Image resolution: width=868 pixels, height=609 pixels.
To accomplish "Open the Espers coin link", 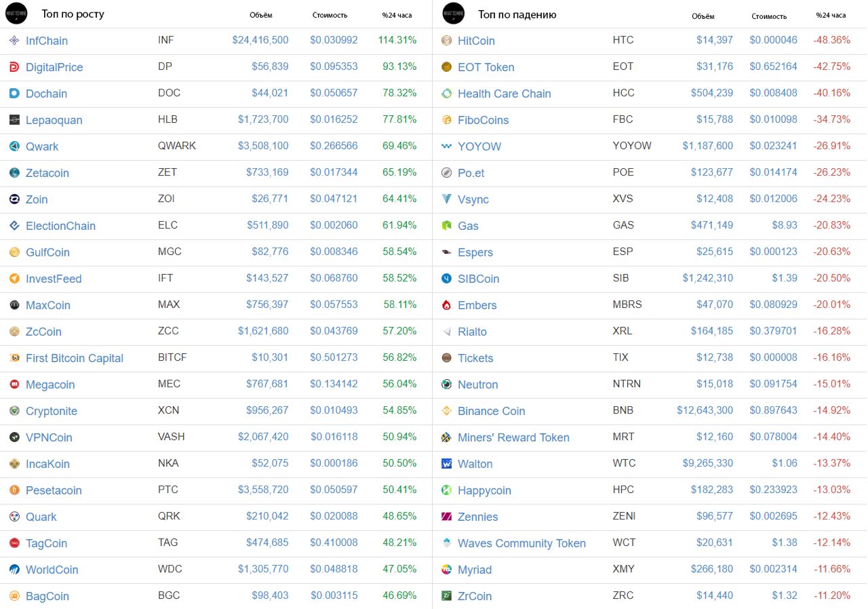I will 475,252.
